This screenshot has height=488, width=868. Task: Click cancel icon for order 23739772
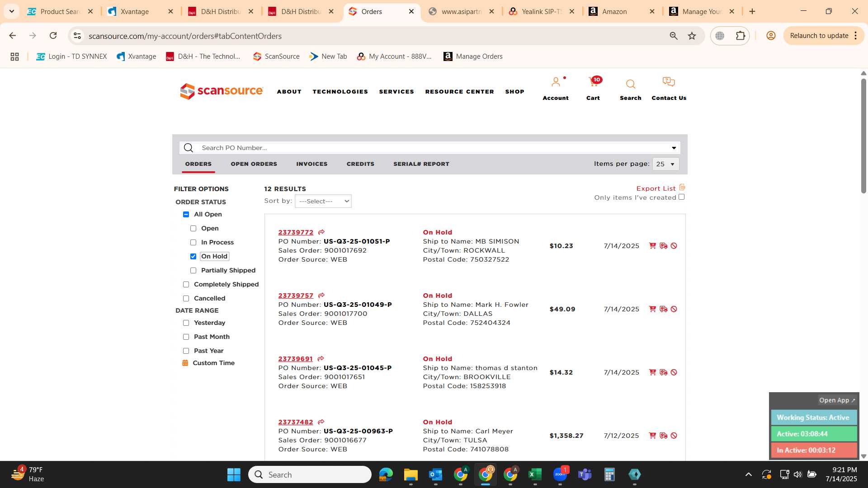pos(674,246)
